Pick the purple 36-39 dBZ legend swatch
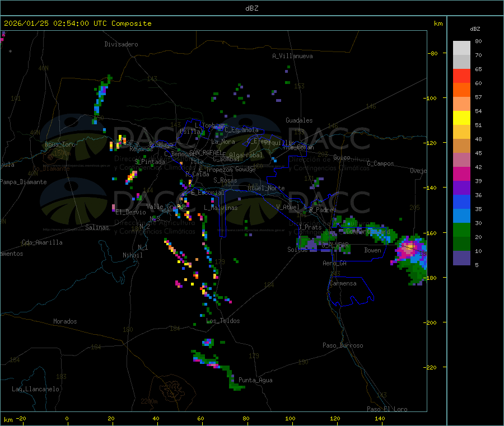504x426 pixels. pyautogui.click(x=461, y=188)
